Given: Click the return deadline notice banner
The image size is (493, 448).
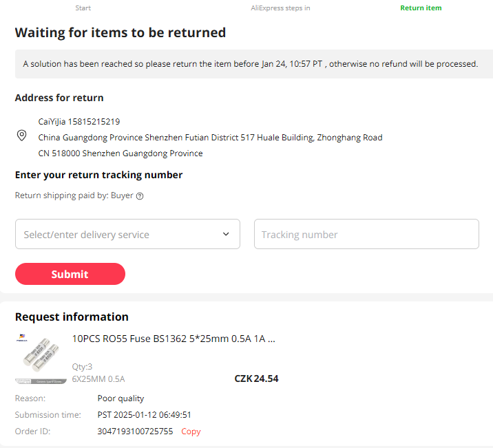Looking at the screenshot, I should point(251,64).
